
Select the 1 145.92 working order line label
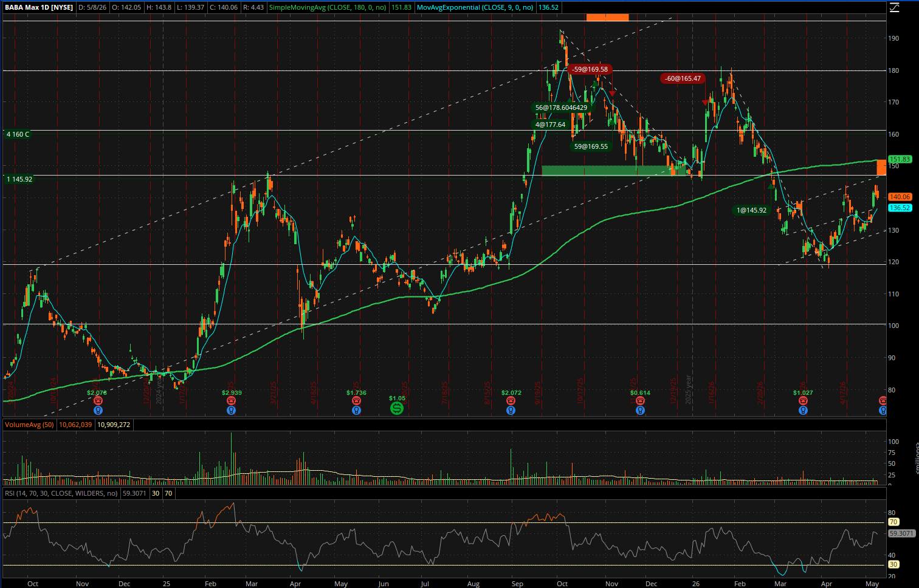coord(19,179)
